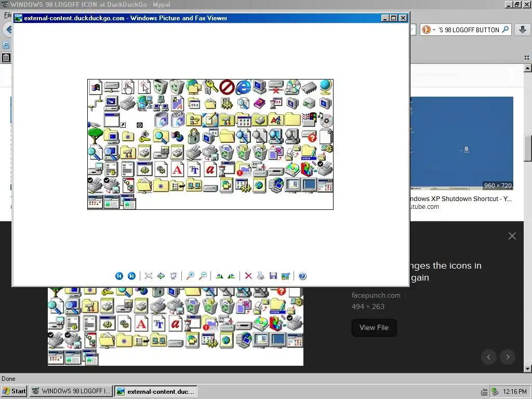The image size is (532, 399).
Task: Click the keyboard tray icon
Action: pos(484,392)
